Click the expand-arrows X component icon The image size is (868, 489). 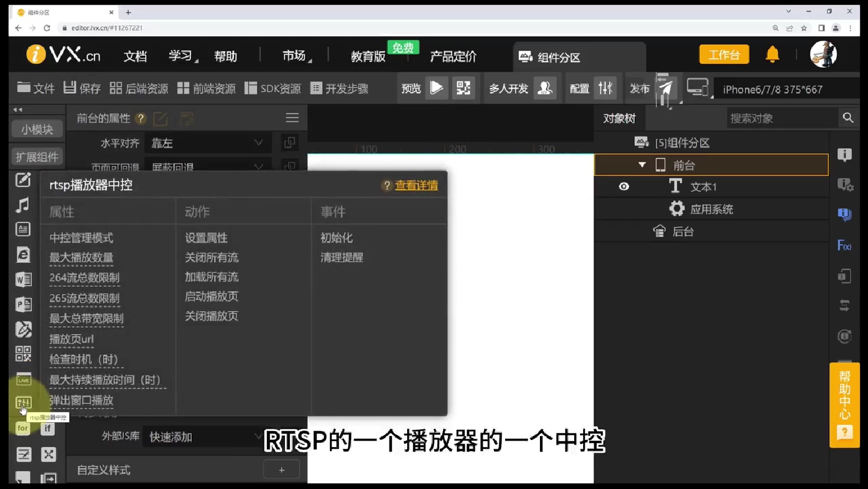click(48, 454)
